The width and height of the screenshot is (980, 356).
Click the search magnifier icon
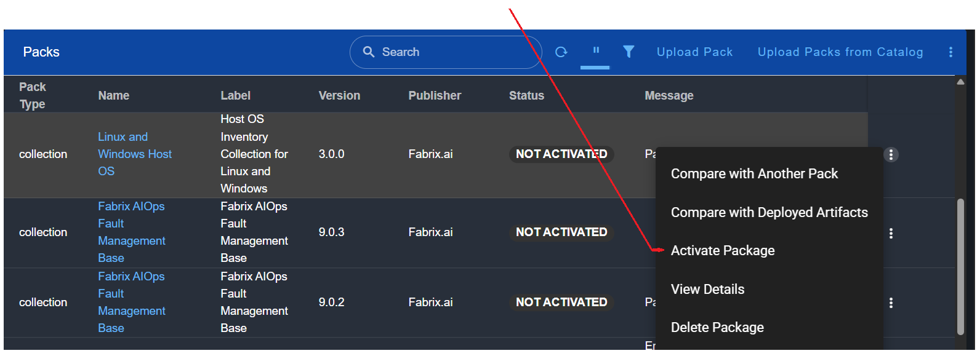(x=369, y=52)
